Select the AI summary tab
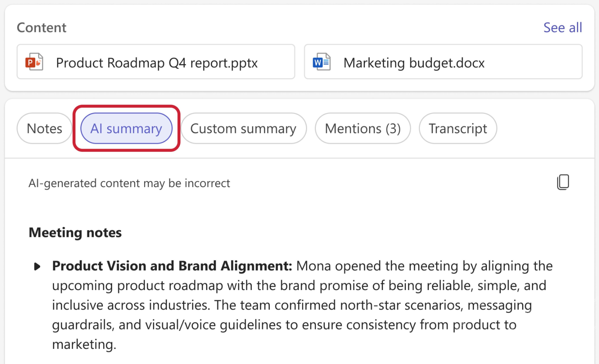Viewport: 599px width, 364px height. [x=126, y=128]
